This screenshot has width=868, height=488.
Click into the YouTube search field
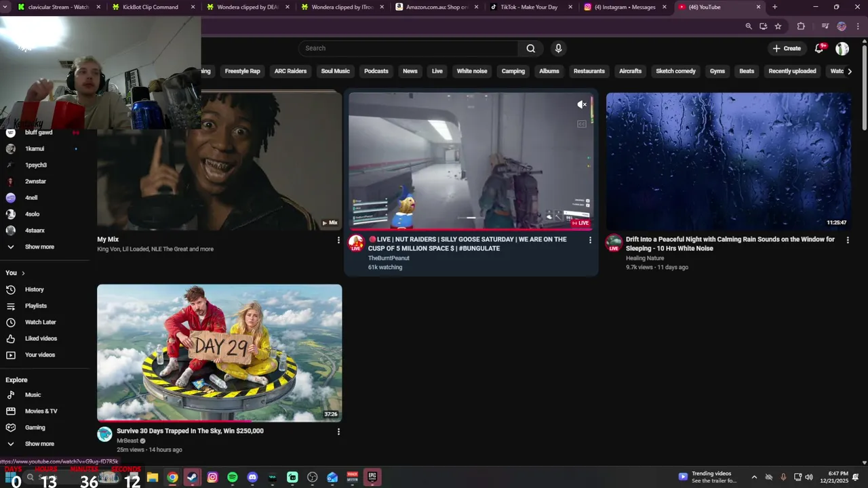pyautogui.click(x=409, y=48)
